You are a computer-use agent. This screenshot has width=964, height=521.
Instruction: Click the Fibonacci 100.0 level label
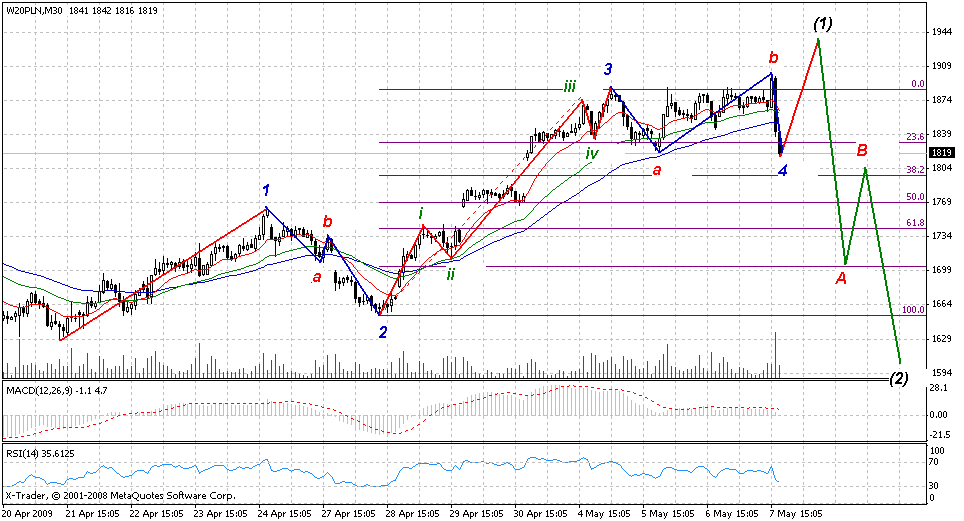pos(913,309)
